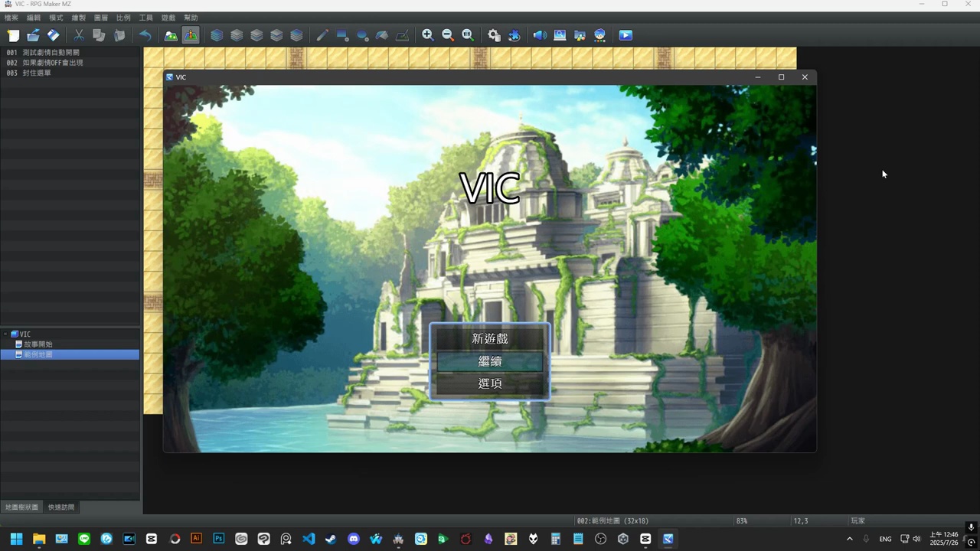The height and width of the screenshot is (551, 980).
Task: Open the Database gear icon
Action: [x=494, y=35]
